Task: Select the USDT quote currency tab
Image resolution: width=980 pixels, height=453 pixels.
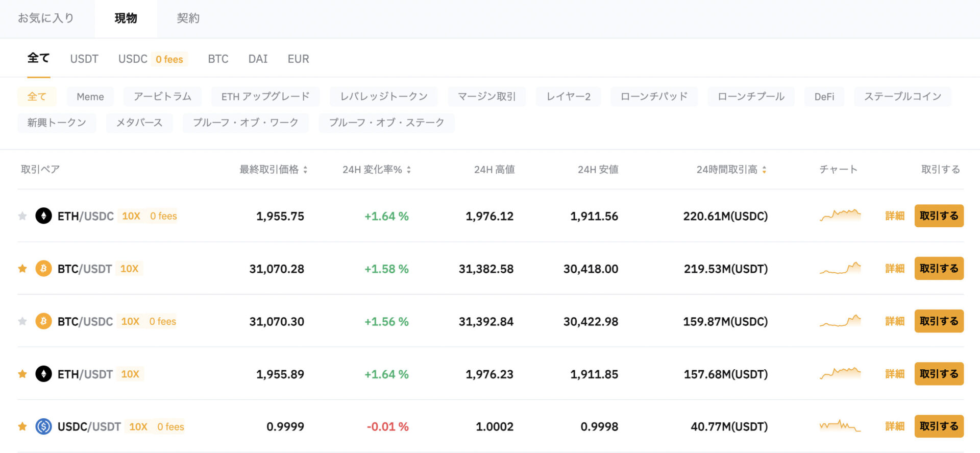Action: pyautogui.click(x=84, y=59)
